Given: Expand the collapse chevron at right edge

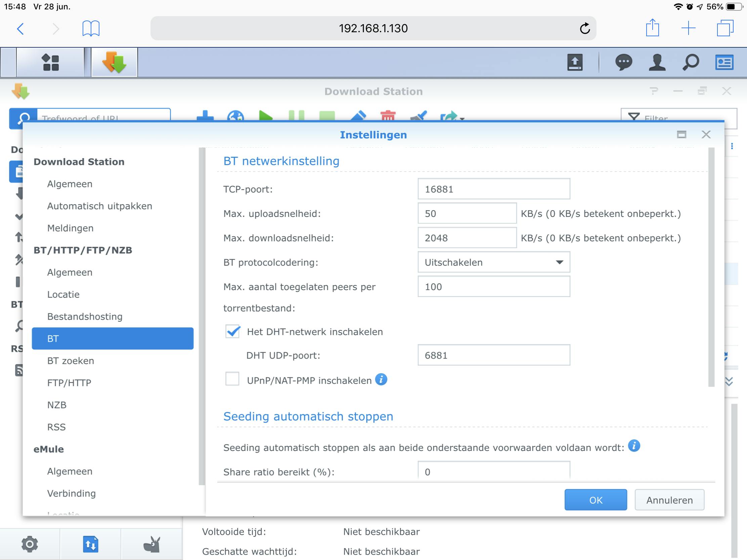Looking at the screenshot, I should coord(729,382).
